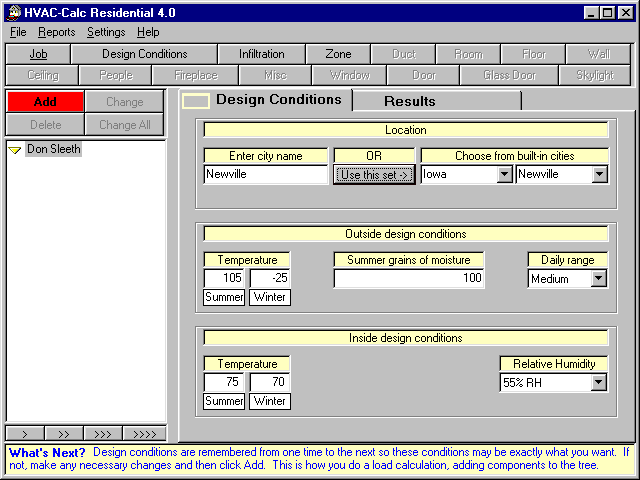Click the Duct toolbar button
This screenshot has height=480, width=640.
(x=403, y=54)
